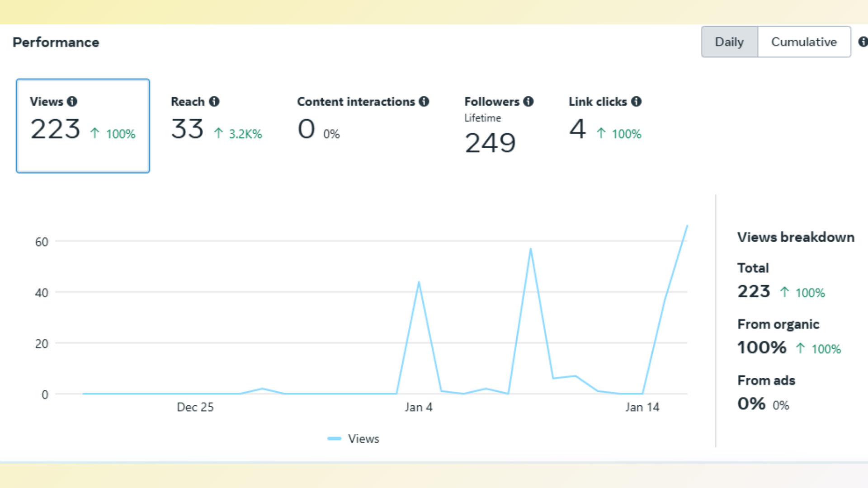Click the Dec 25 axis label

195,407
